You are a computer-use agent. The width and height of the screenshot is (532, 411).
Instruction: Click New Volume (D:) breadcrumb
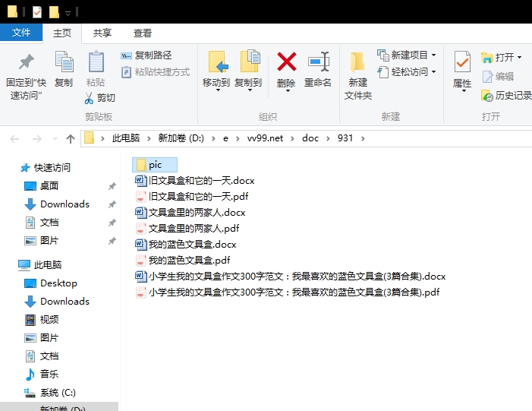[181, 138]
